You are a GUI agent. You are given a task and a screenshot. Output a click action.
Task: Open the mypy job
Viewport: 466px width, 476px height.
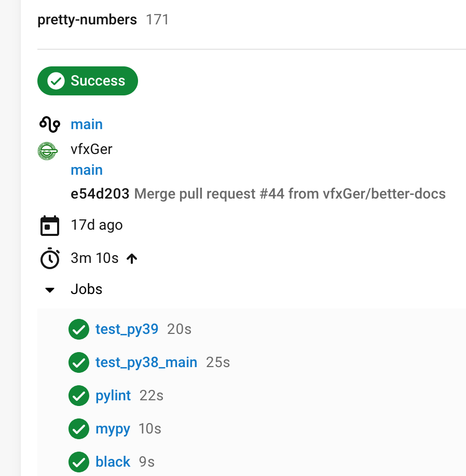point(113,429)
